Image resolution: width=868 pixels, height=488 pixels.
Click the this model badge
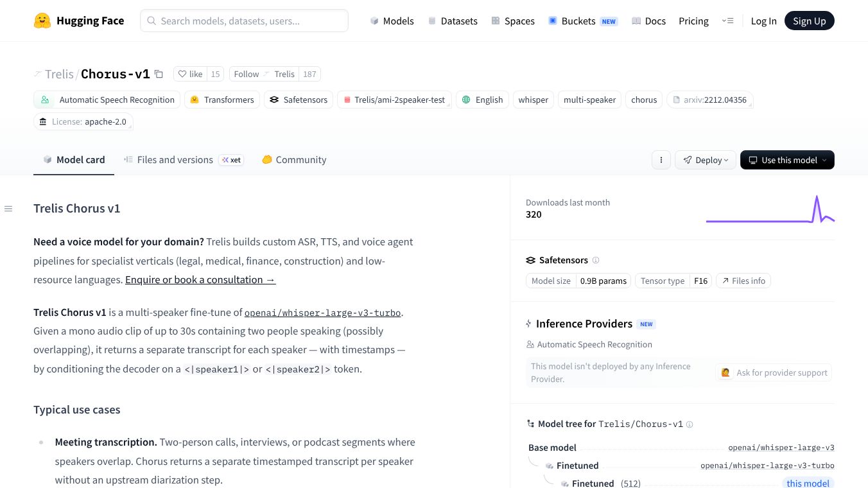808,484
